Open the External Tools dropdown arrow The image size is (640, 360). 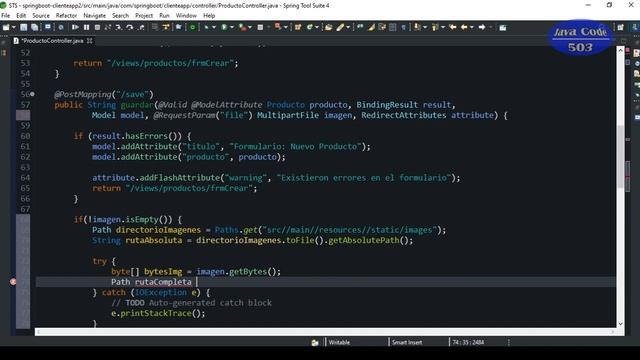[x=285, y=27]
